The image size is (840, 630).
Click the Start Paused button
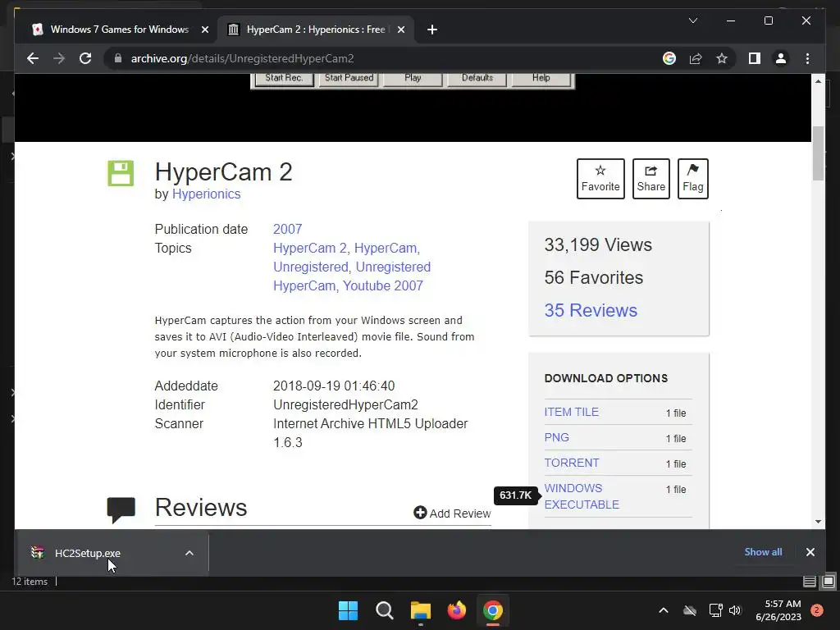coord(349,78)
